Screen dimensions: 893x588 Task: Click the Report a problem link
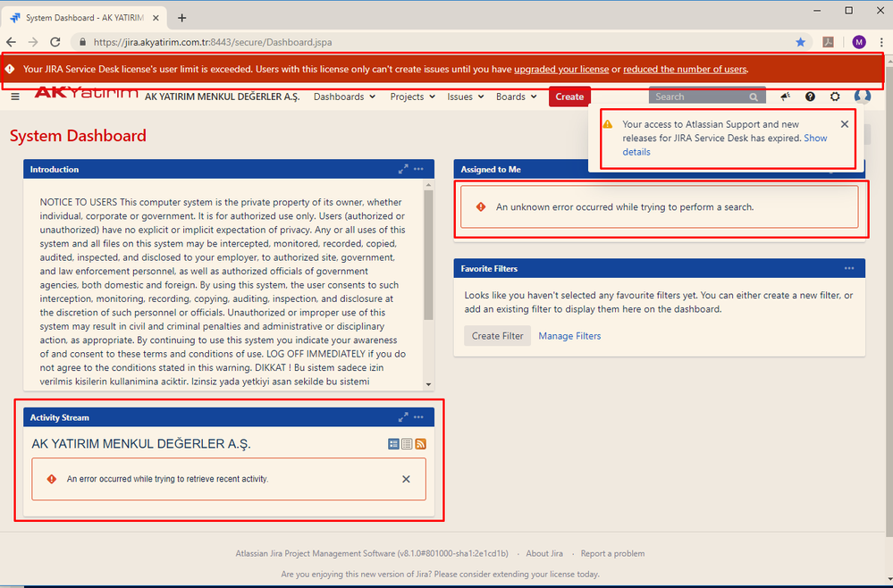click(613, 553)
